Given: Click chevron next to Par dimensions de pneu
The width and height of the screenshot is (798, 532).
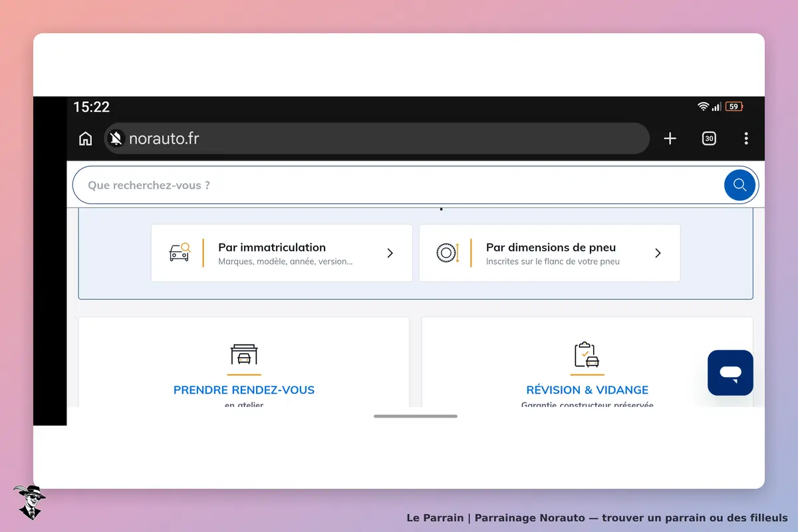Looking at the screenshot, I should [658, 253].
